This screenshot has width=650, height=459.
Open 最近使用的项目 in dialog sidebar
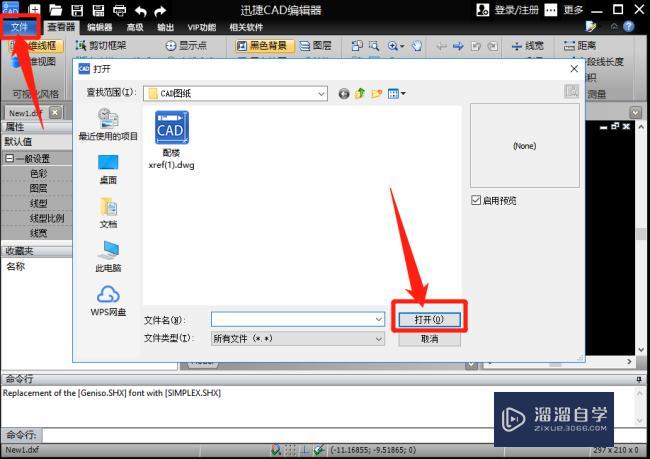[108, 124]
